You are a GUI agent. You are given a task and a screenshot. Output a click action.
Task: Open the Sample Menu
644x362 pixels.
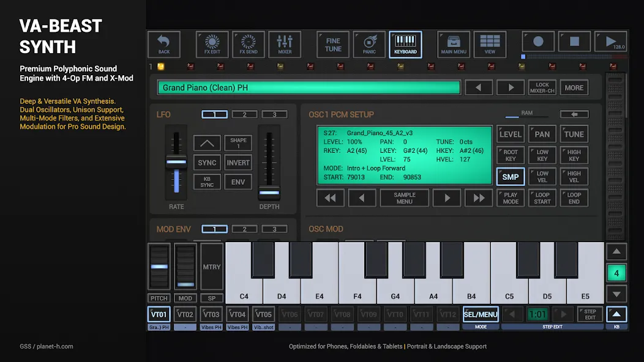click(x=405, y=198)
